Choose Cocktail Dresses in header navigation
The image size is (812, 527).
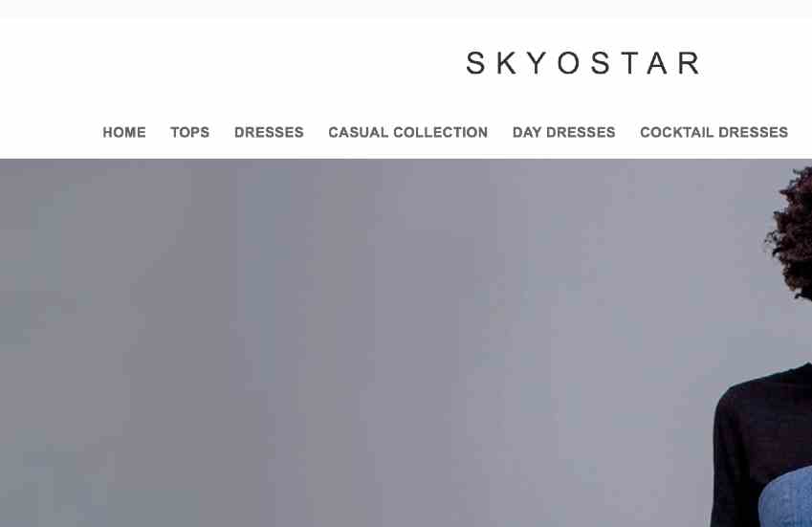[x=714, y=133]
